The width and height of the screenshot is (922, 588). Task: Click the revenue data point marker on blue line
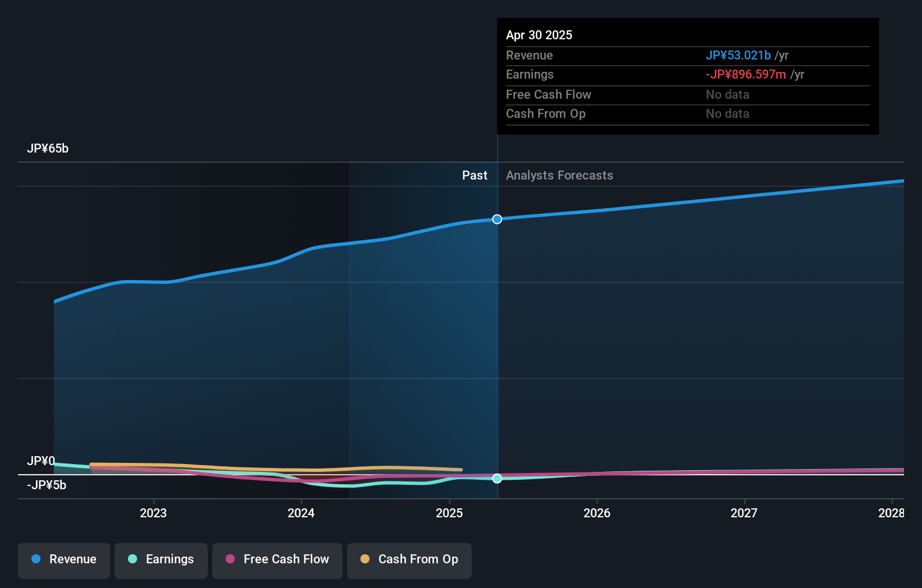coord(497,219)
